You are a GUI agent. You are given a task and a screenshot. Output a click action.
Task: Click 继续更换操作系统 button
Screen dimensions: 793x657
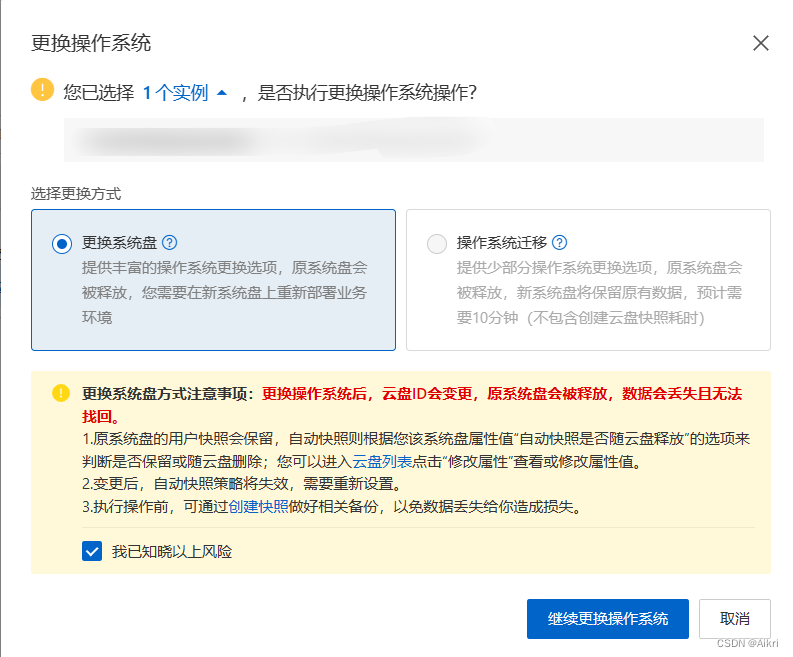[607, 619]
